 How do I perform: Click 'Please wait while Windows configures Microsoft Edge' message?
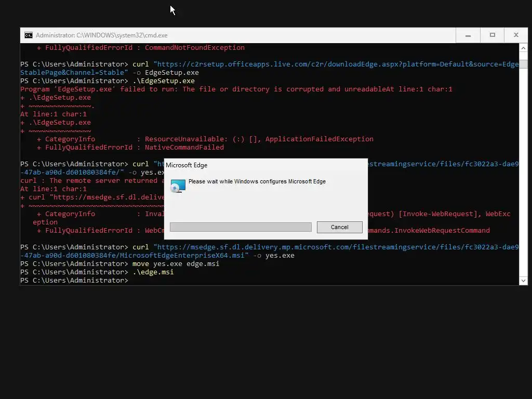click(257, 181)
